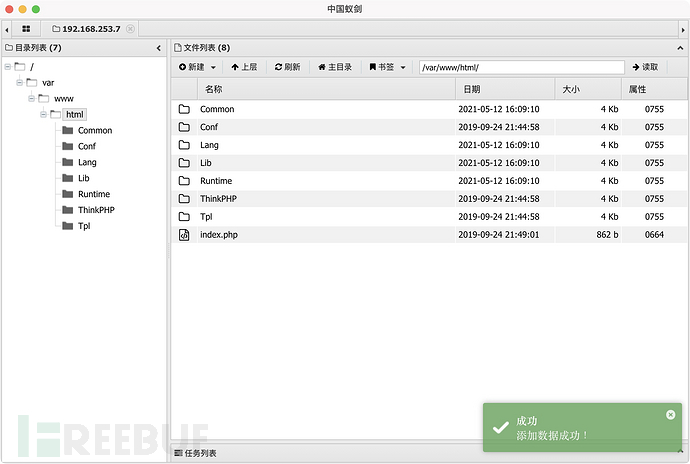Select Common folder in directory tree
The image size is (690, 464).
[95, 131]
